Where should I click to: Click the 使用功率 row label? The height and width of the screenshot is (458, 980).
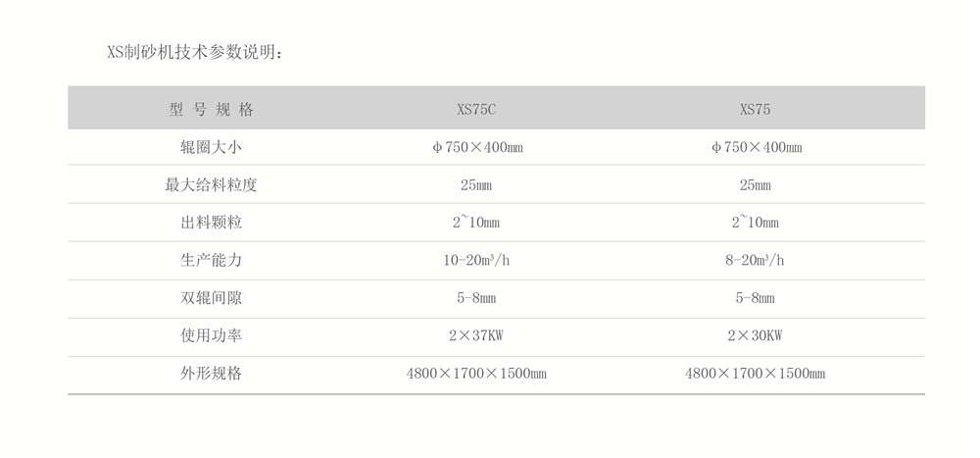pos(211,335)
